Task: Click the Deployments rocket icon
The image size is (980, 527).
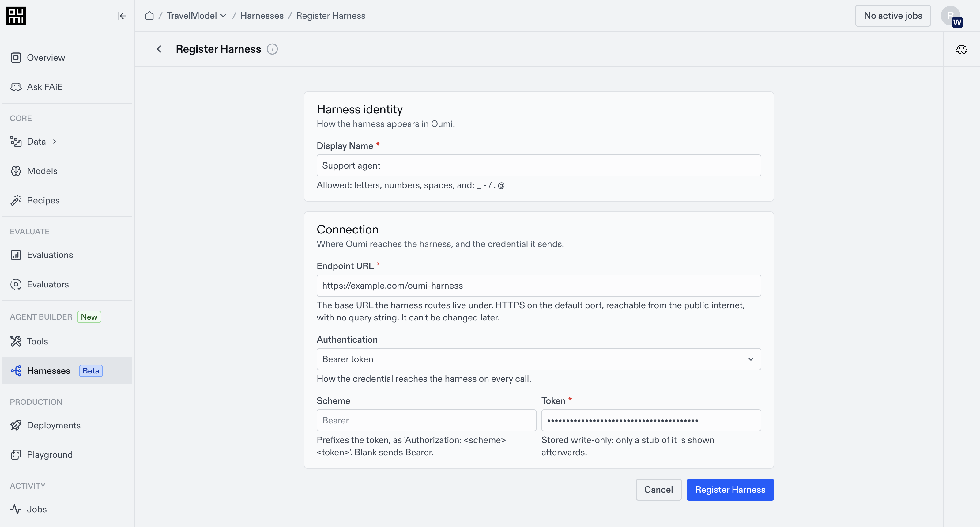Action: 16,425
